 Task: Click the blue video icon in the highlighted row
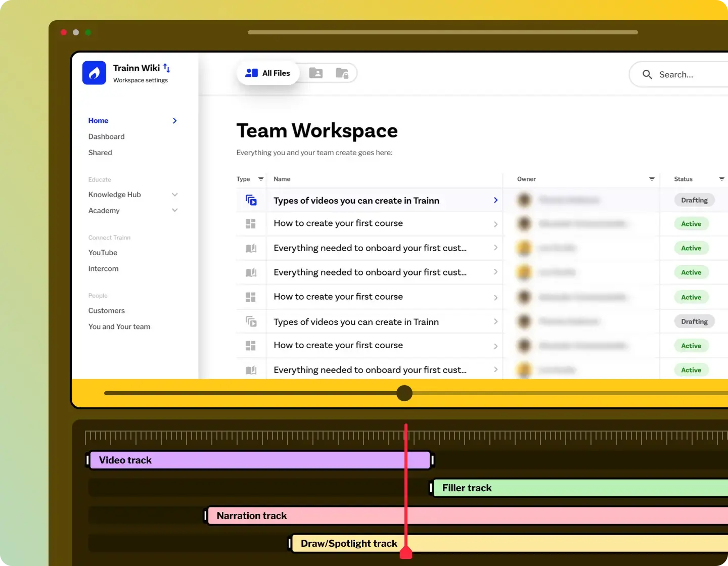point(251,200)
